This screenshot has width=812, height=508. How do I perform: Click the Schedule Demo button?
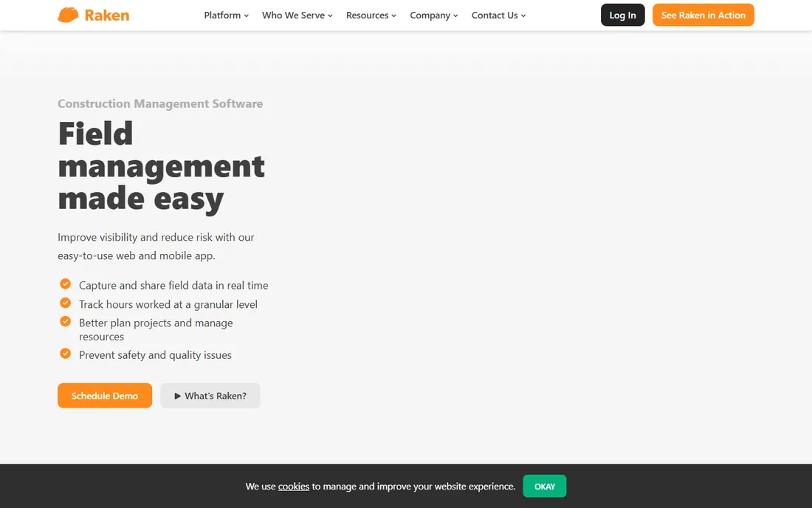click(x=105, y=396)
